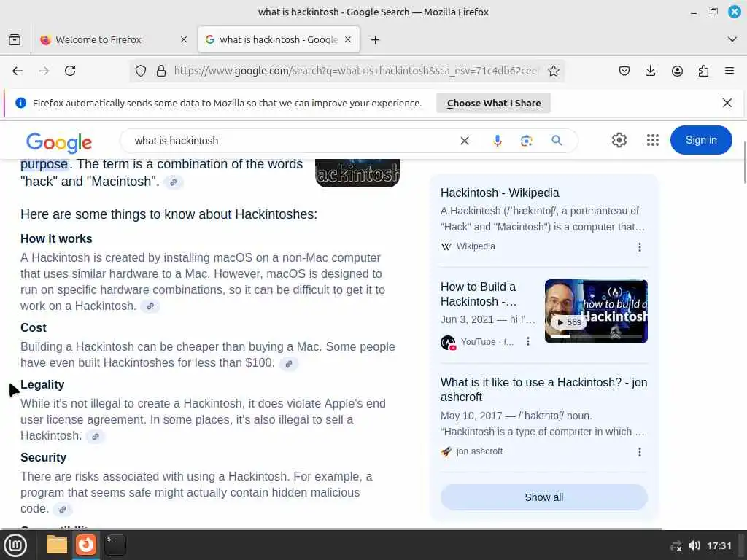Click Choose What I Share button
This screenshot has width=747, height=560.
[494, 103]
